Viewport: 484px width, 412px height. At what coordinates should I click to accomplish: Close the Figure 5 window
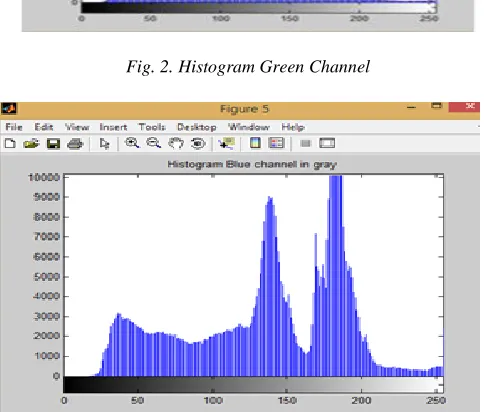click(x=465, y=107)
